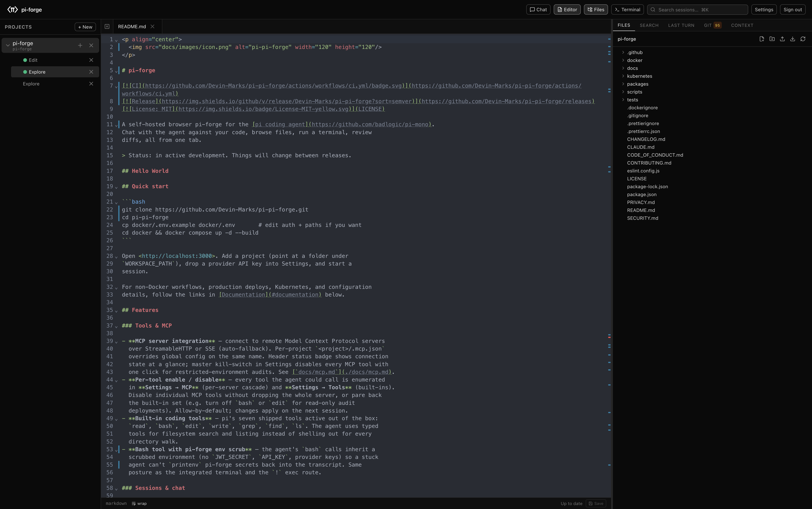Viewport: 812px width, 509px height.
Task: Open eslint.config.js file
Action: pos(643,171)
